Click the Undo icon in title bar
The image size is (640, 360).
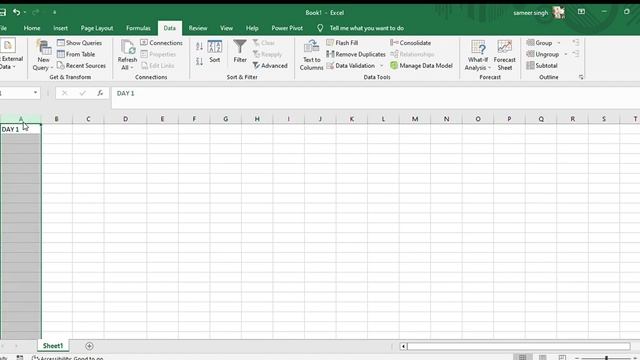(16, 12)
